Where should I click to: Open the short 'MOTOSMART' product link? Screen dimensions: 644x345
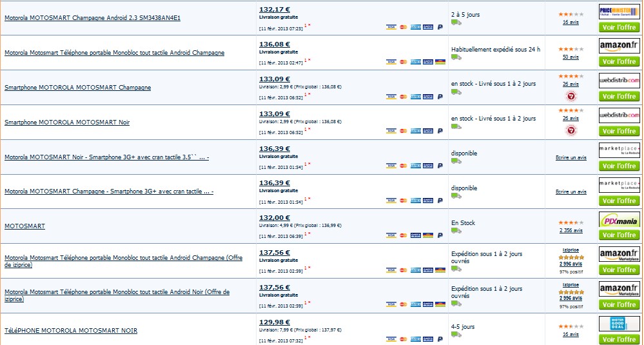click(x=24, y=226)
